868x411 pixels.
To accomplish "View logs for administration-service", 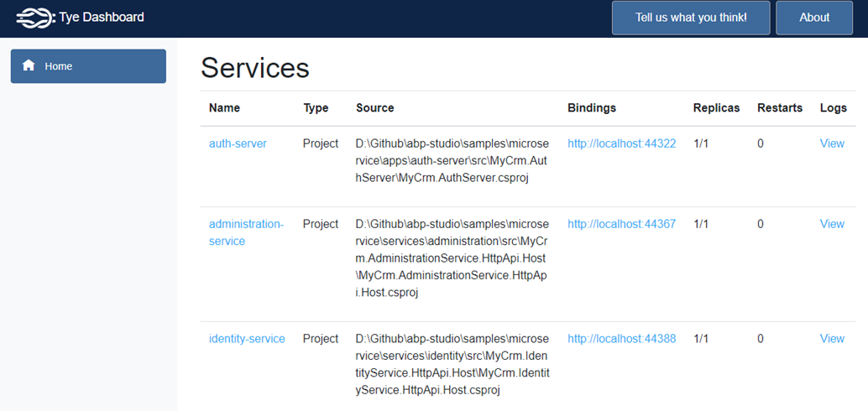I will point(832,224).
